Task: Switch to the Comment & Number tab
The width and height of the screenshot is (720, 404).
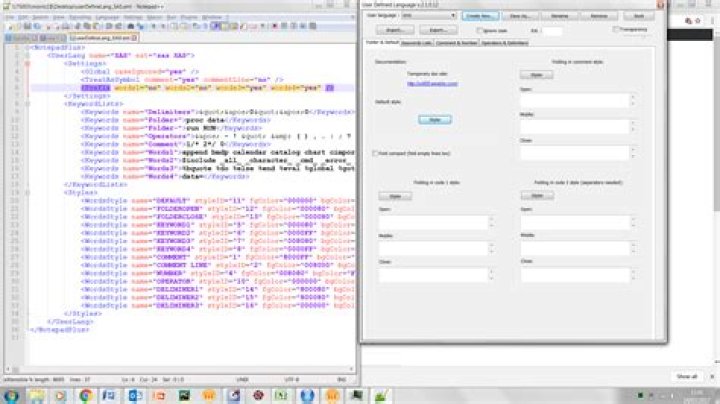Action: pos(456,43)
